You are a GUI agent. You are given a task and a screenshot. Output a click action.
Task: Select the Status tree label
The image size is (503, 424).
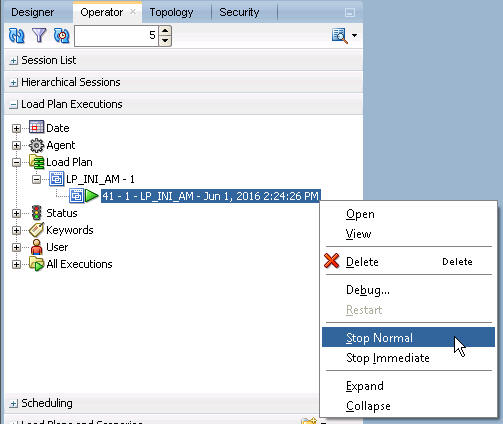click(x=62, y=213)
